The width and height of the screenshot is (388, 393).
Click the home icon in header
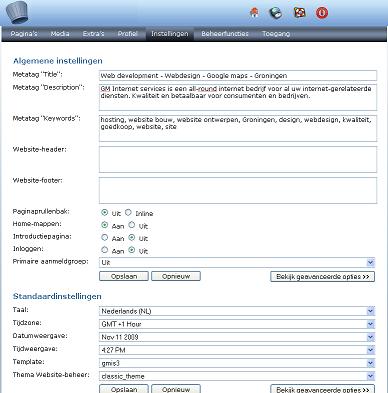254,13
